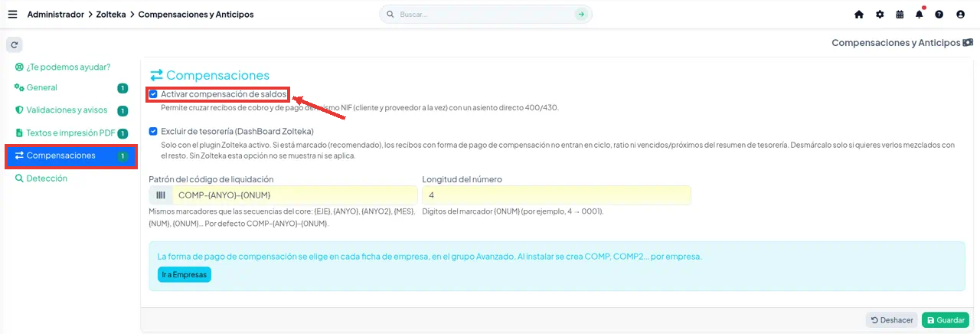This screenshot has height=334, width=980.
Task: Click Compensaciones y Anticipos breadcrumb
Action: tap(196, 15)
